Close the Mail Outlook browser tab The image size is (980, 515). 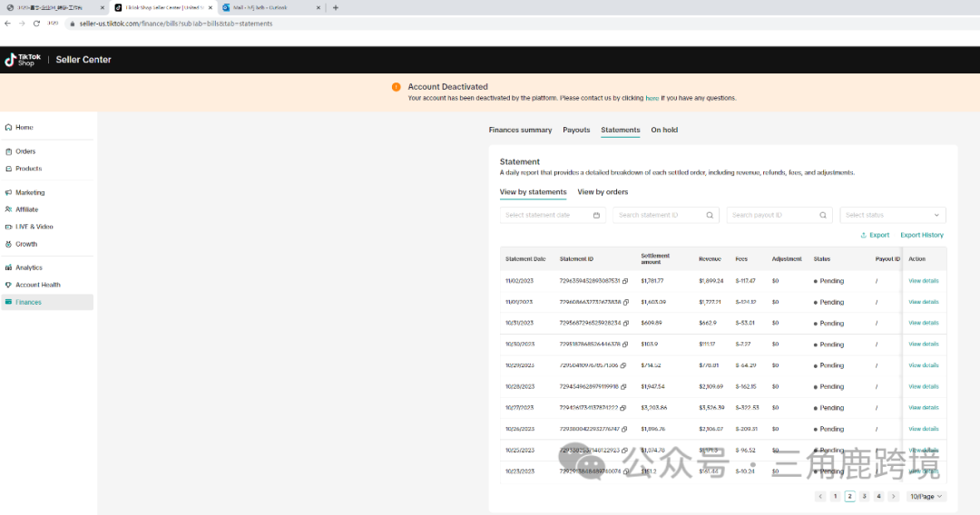pyautogui.click(x=318, y=7)
